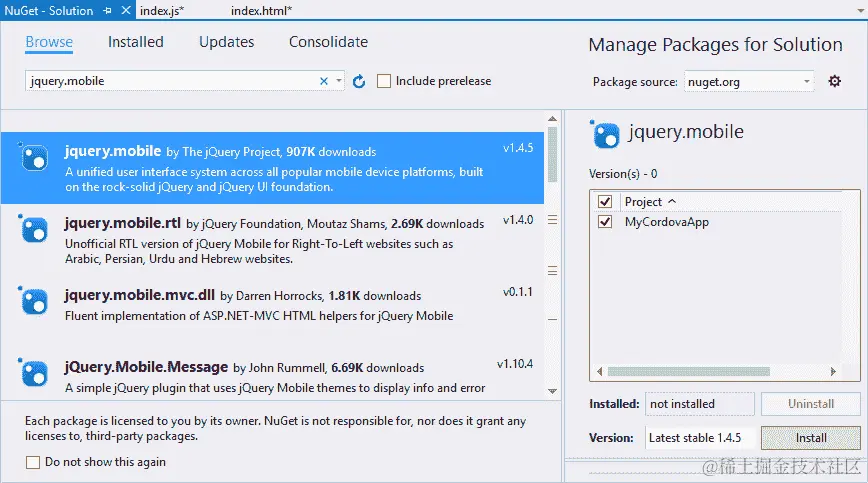Check Do not show this again
This screenshot has width=868, height=483.
click(x=33, y=462)
